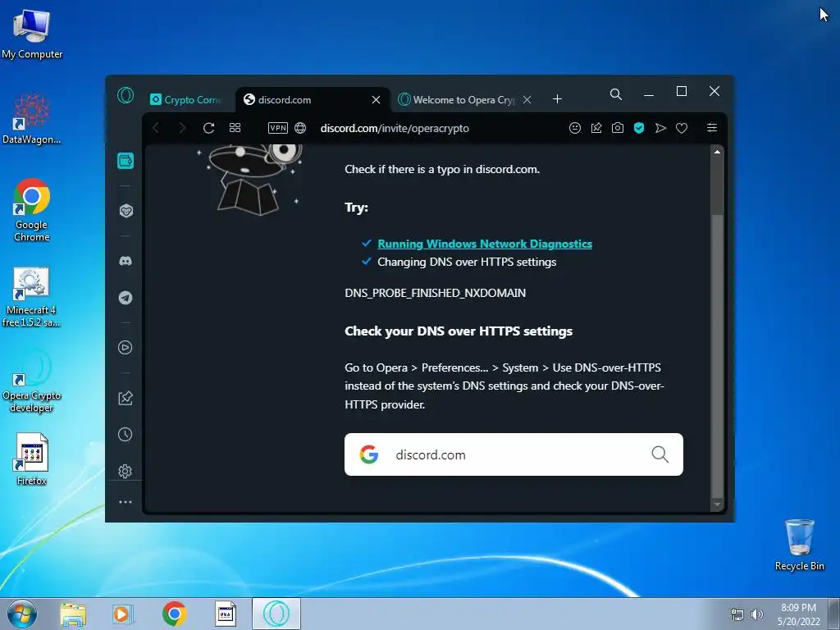The height and width of the screenshot is (630, 840).
Task: Select the Google Chrome desktop shortcut
Action: (x=32, y=210)
